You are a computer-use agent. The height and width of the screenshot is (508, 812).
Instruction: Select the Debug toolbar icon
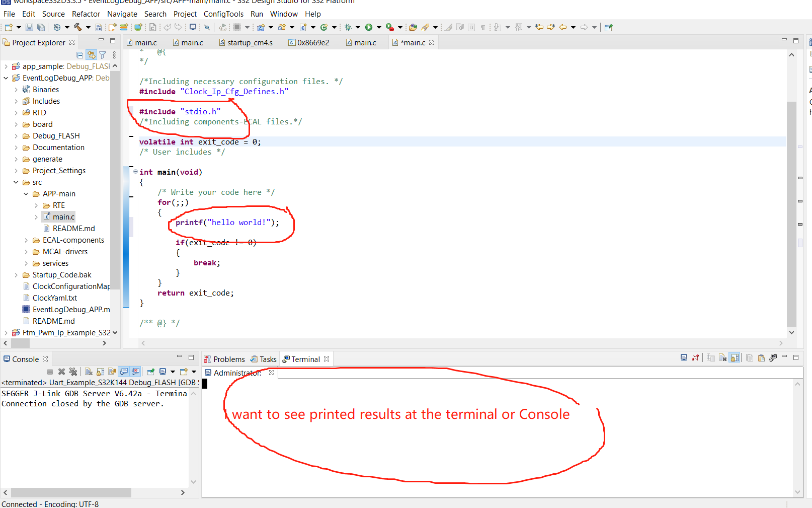tap(348, 27)
